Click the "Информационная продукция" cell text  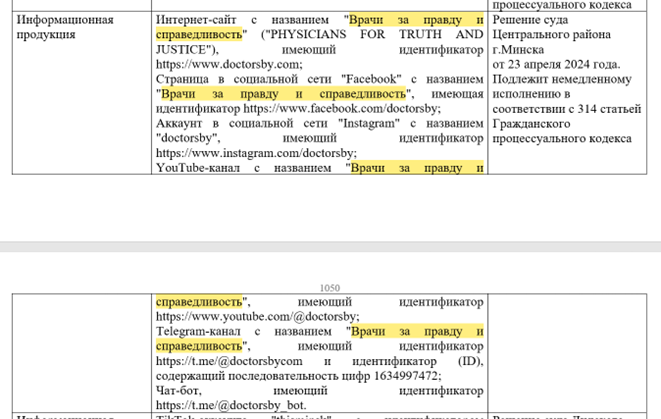click(58, 27)
